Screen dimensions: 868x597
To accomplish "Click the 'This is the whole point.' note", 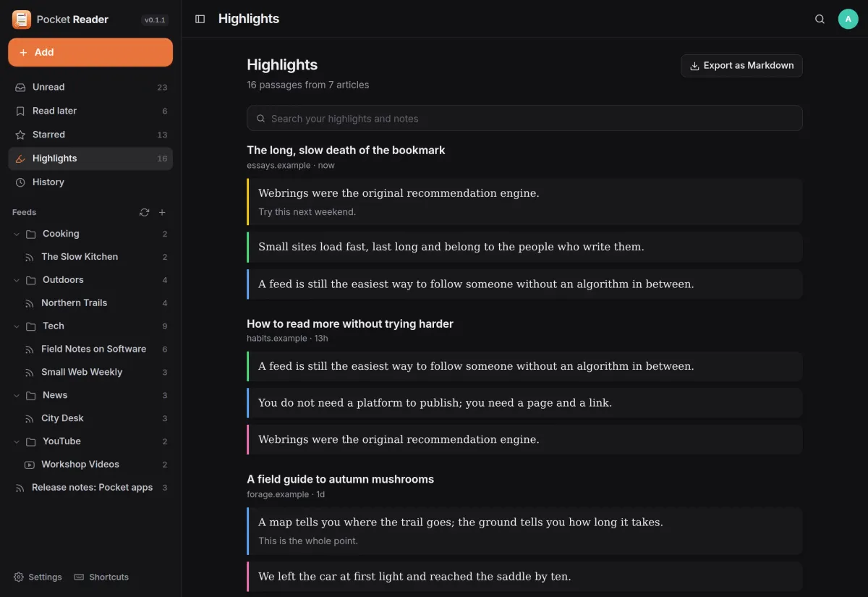I will (308, 541).
